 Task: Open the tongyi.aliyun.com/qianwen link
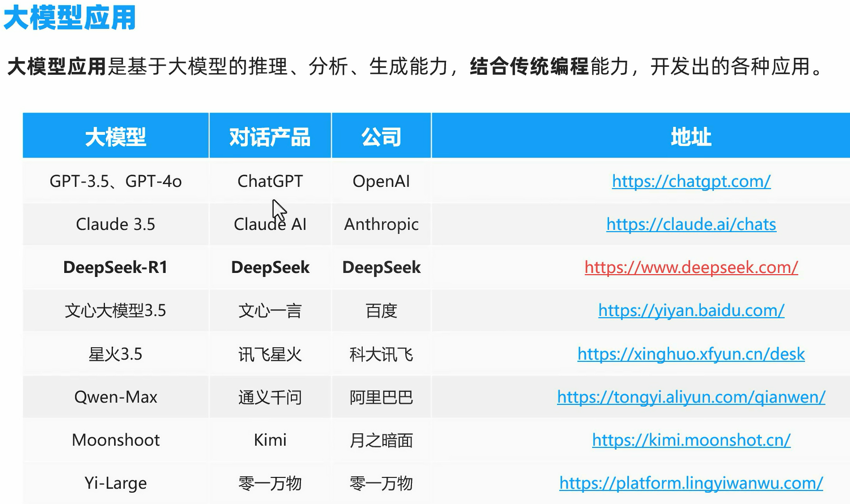click(691, 397)
